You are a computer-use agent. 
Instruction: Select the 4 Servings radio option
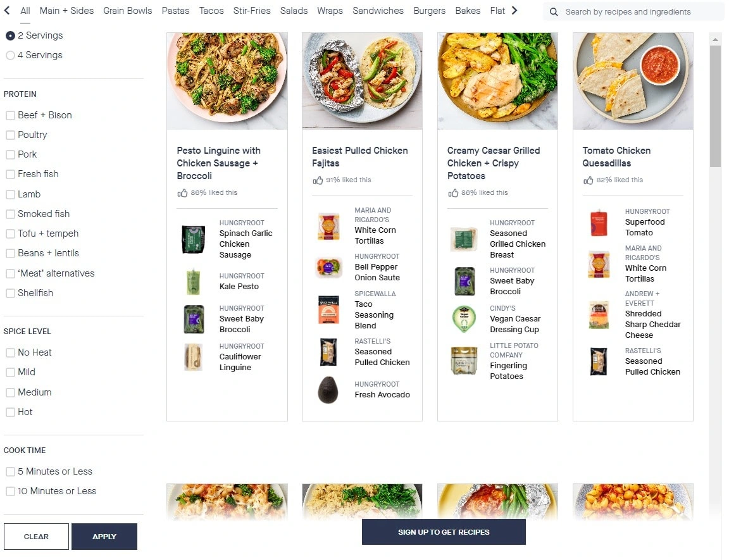click(x=10, y=55)
